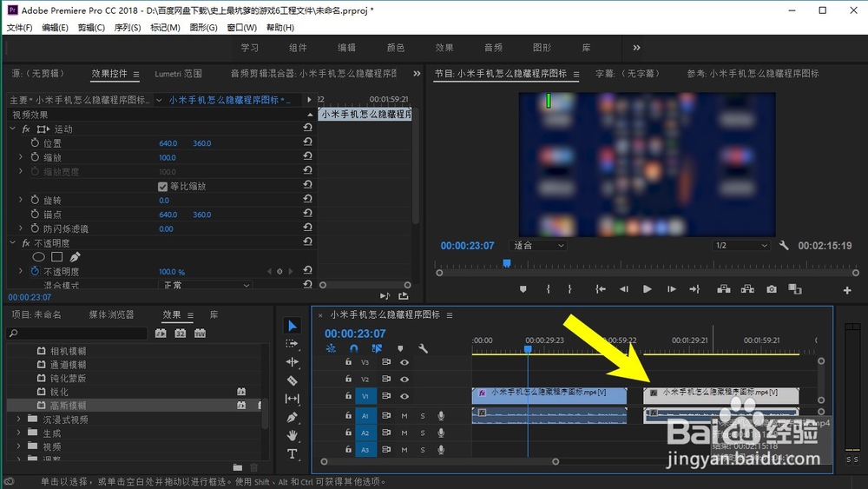Screen dimensions: 868x489
Task: Click the 不透明度 100.0 % value
Action: pos(172,272)
